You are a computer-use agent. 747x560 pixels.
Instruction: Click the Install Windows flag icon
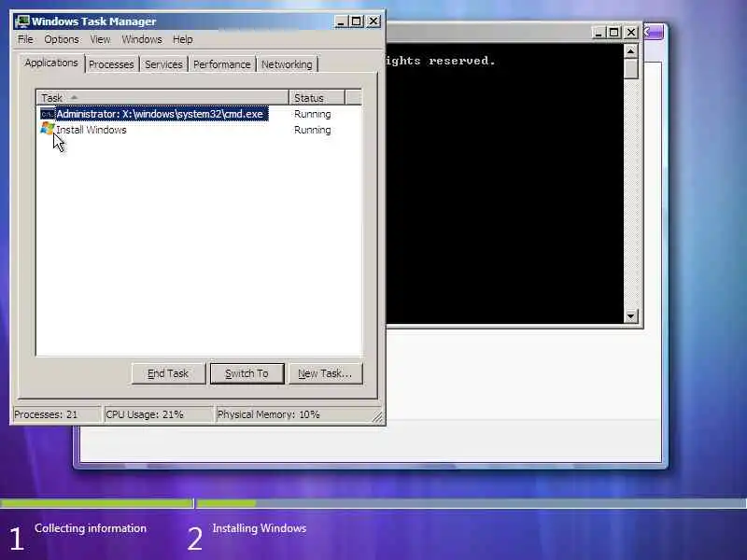tap(48, 129)
